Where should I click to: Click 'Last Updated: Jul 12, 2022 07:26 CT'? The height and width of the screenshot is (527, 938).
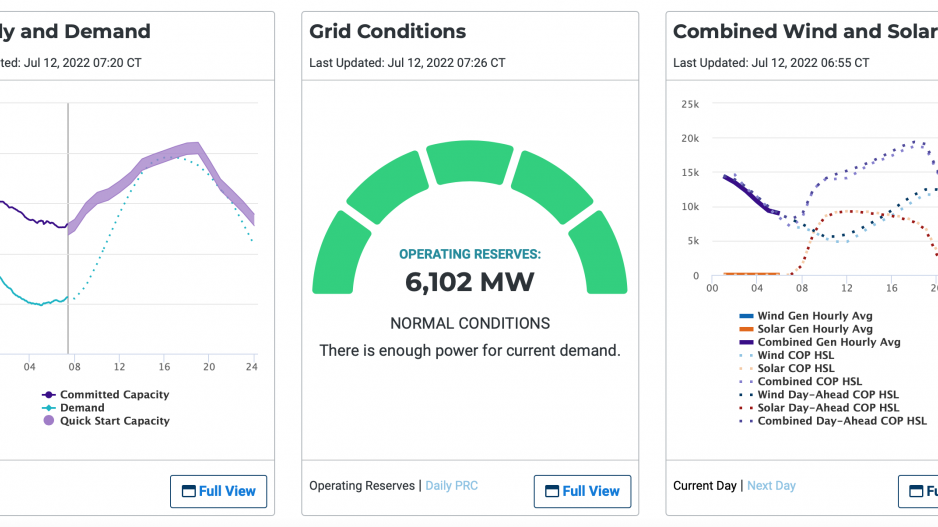[407, 63]
